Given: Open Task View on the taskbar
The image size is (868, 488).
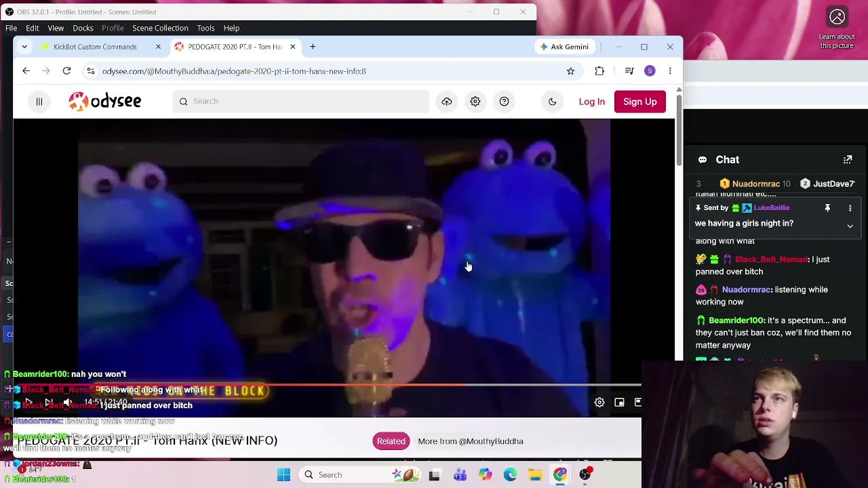Looking at the screenshot, I should pos(434,475).
